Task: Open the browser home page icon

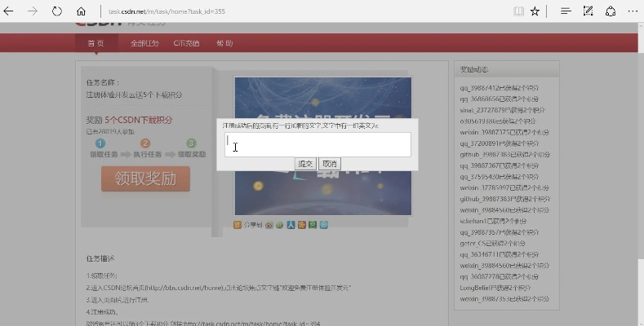Action: tap(81, 11)
